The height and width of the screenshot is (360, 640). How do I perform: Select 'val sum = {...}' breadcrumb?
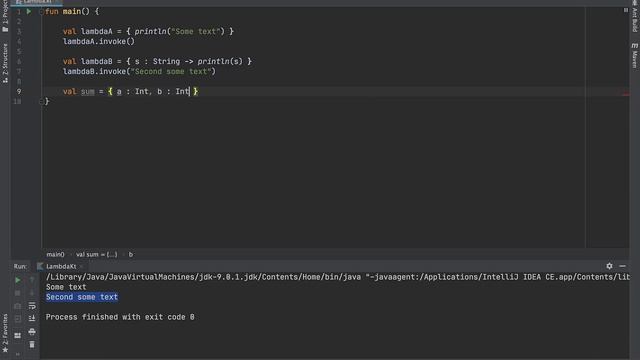click(x=96, y=254)
